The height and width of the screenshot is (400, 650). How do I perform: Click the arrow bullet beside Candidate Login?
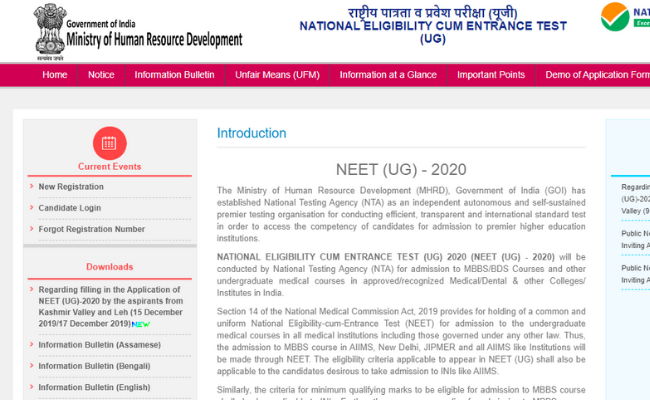point(30,208)
